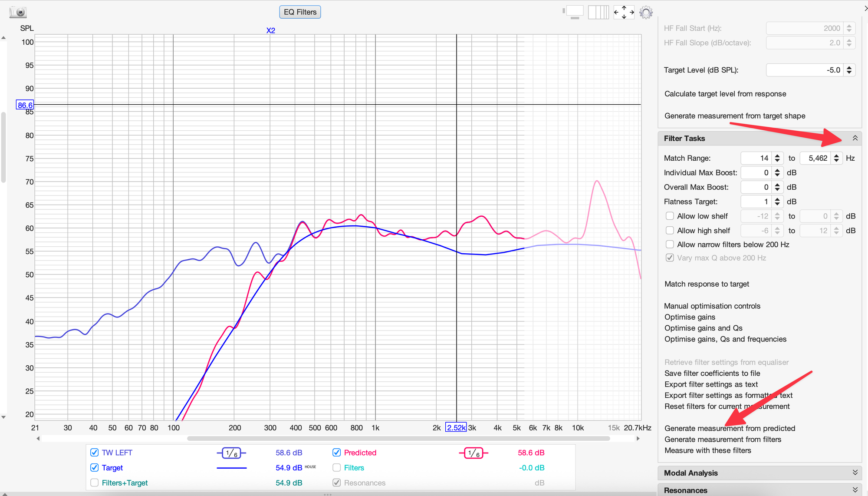Collapse the Filter Tasks section

pos(855,138)
